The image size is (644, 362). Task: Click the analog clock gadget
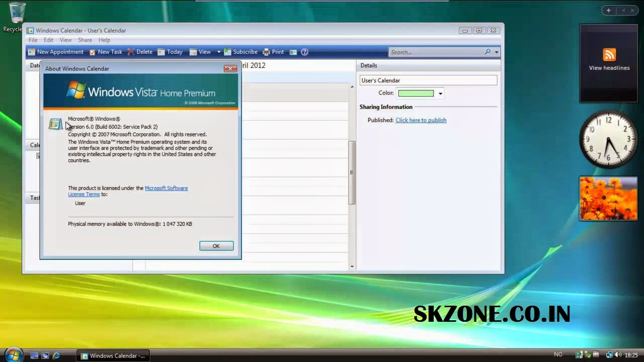(608, 139)
